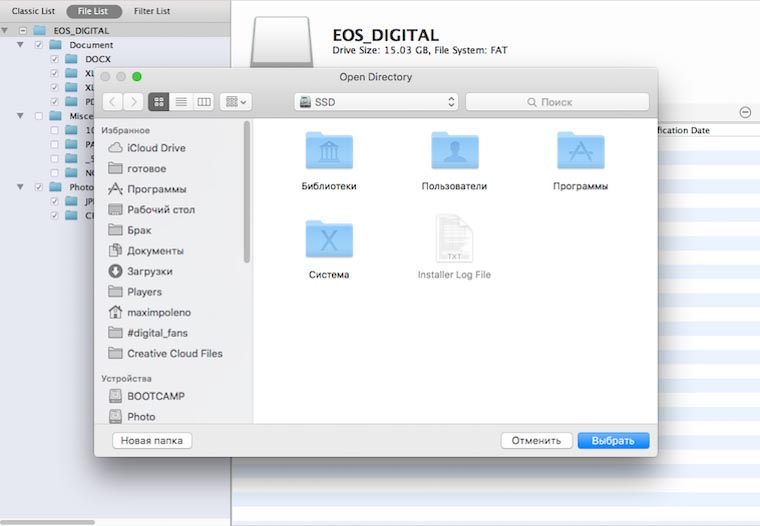Click the Modification Date column header

[683, 130]
